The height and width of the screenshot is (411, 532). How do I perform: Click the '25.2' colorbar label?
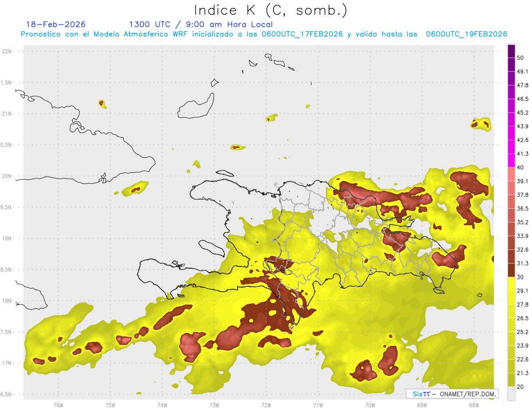[523, 332]
